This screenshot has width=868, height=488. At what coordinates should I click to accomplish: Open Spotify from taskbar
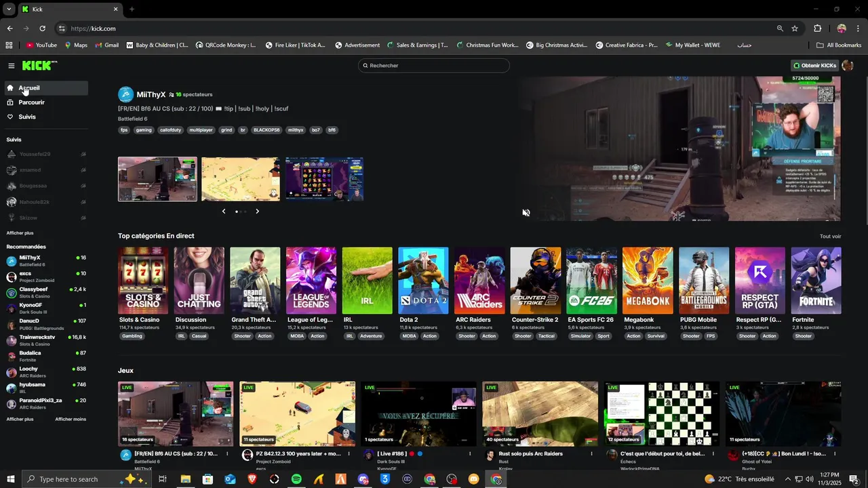click(296, 479)
